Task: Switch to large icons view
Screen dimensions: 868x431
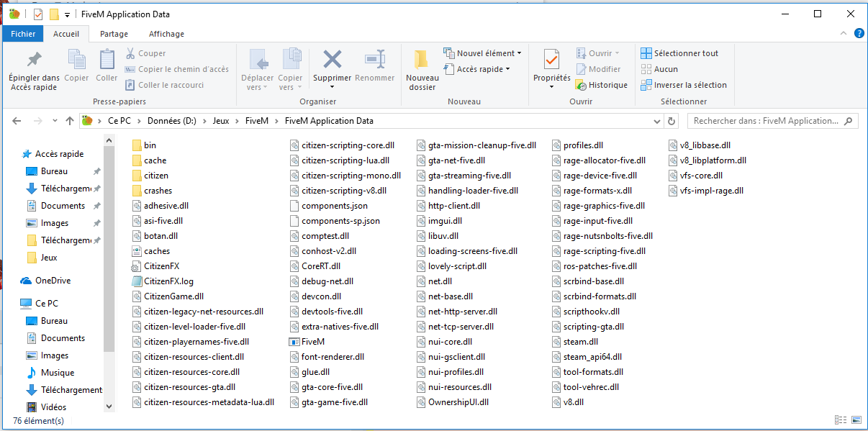Action: [856, 420]
